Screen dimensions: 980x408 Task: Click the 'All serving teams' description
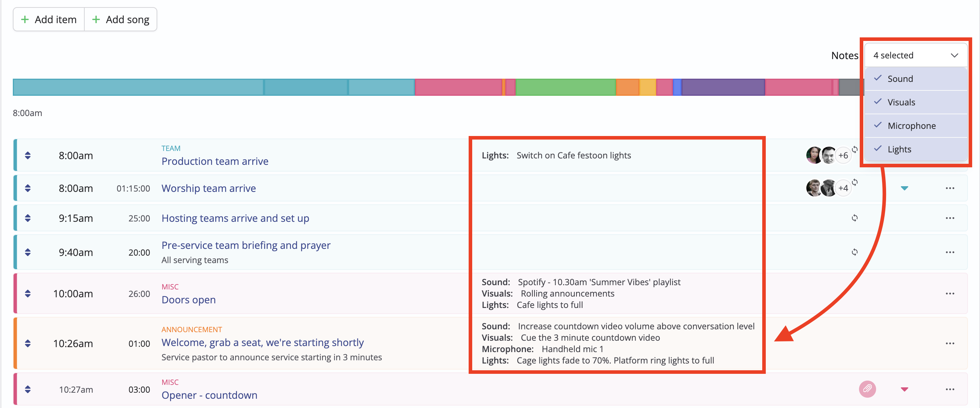[195, 260]
